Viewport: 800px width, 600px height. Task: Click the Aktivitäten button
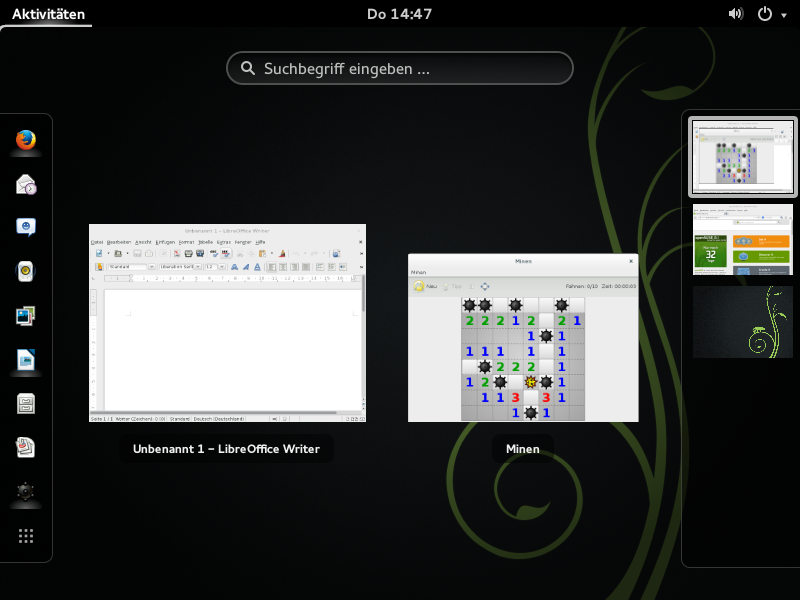(x=48, y=14)
